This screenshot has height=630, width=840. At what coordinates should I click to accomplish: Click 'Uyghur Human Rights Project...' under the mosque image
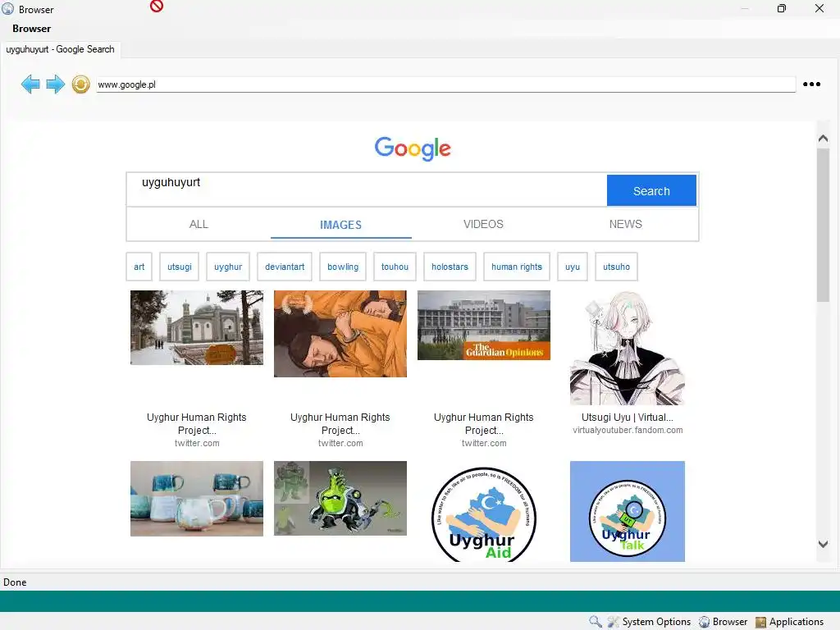(197, 424)
